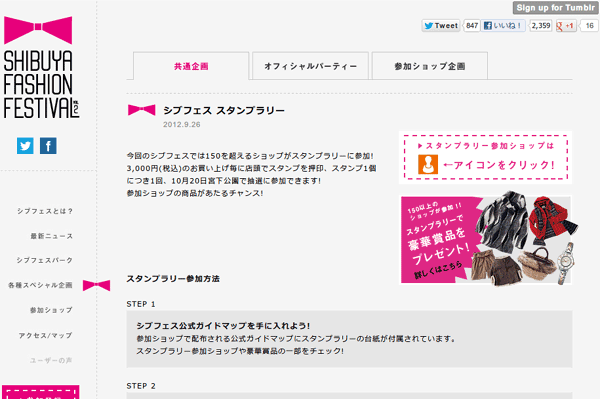
Task: Open the Facebook icon in the sidebar
Action: 48,146
